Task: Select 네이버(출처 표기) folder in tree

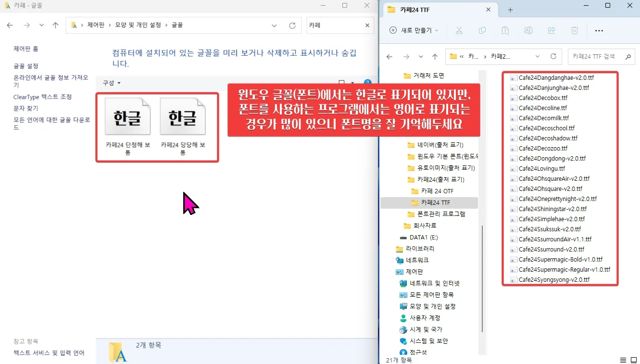Action: (435, 145)
